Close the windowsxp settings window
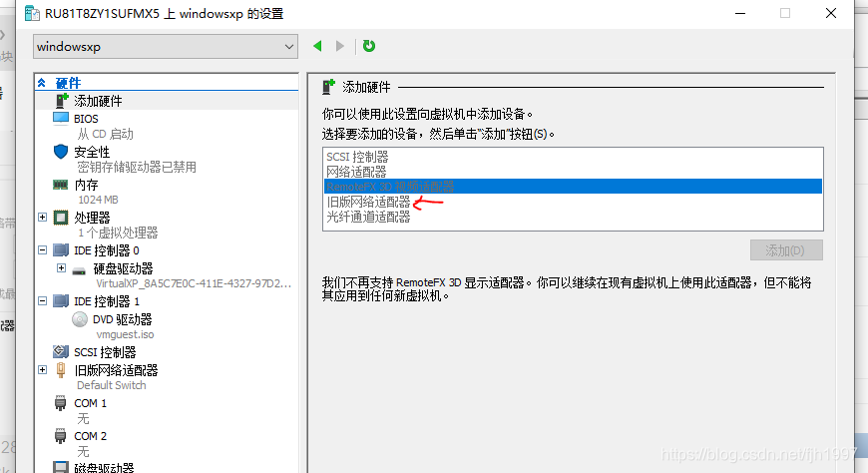 [830, 13]
